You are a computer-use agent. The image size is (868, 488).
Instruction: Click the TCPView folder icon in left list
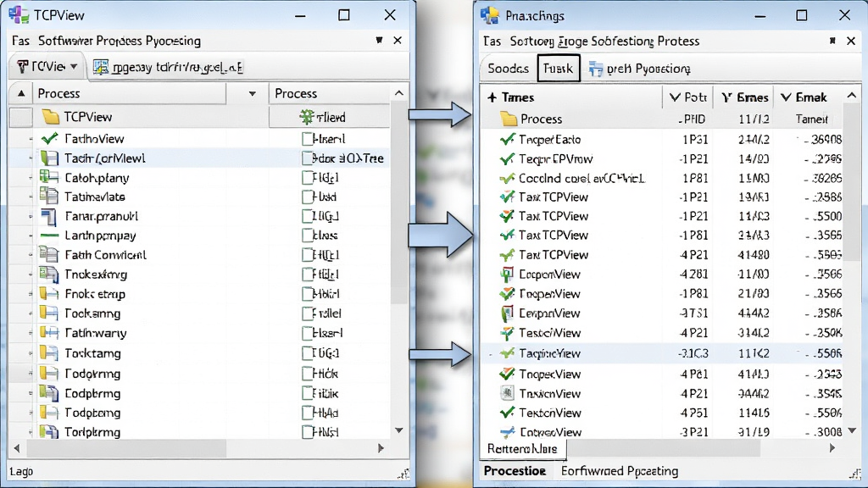pyautogui.click(x=50, y=117)
